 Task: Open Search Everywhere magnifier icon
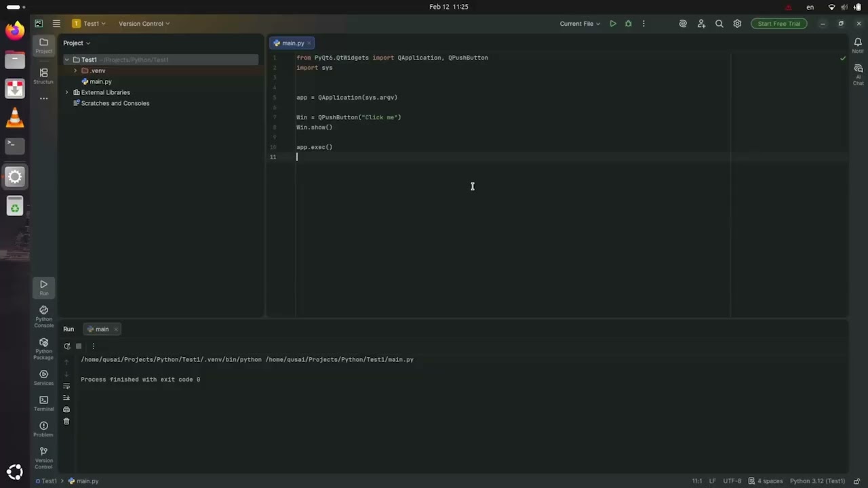719,24
